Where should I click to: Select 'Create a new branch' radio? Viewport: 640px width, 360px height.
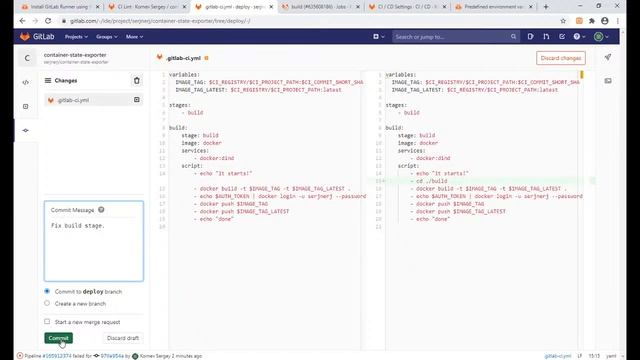[x=47, y=303]
